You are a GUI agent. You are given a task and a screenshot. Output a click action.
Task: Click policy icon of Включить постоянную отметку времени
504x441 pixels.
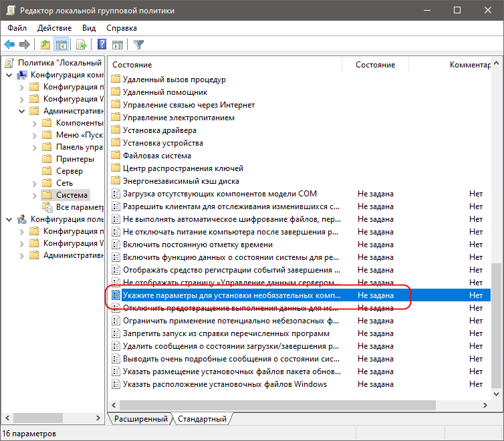pos(116,245)
